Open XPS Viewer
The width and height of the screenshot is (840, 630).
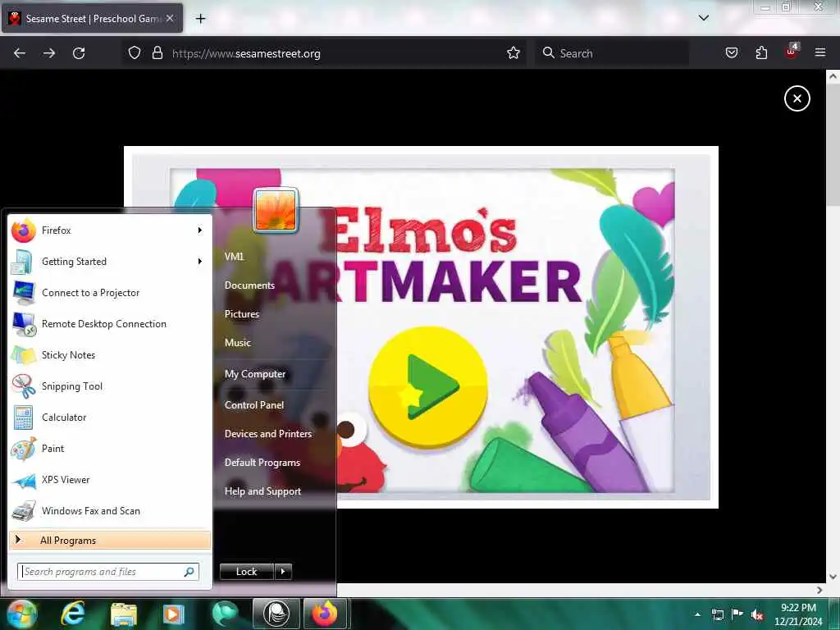tap(110, 479)
